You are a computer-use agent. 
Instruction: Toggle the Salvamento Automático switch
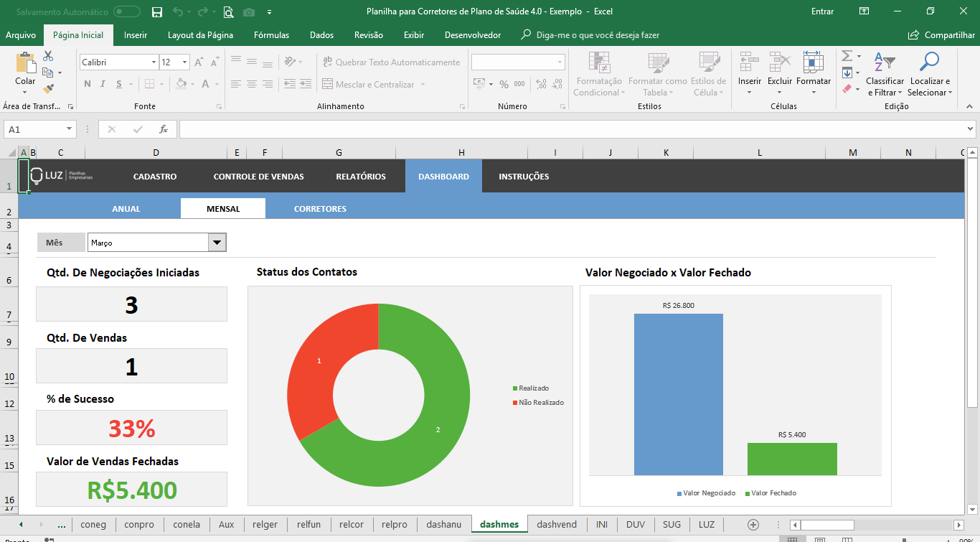coord(127,11)
